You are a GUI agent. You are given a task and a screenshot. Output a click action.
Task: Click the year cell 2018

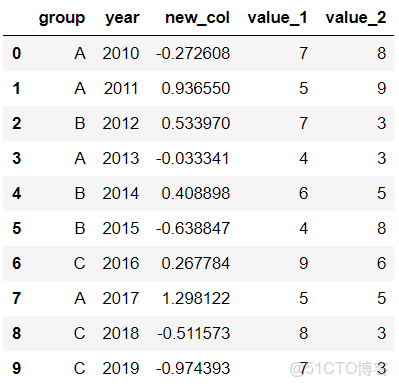pos(121,333)
